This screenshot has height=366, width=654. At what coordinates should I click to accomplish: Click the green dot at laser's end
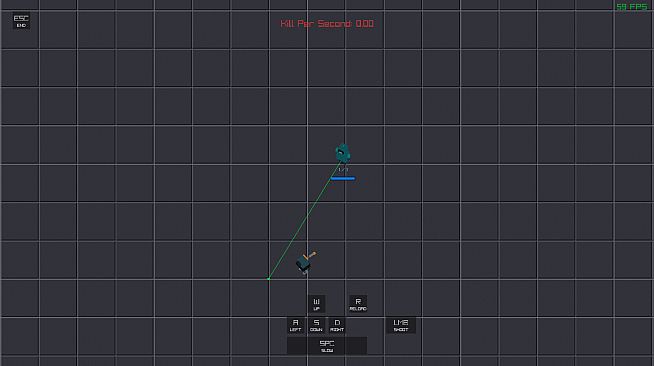point(269,278)
